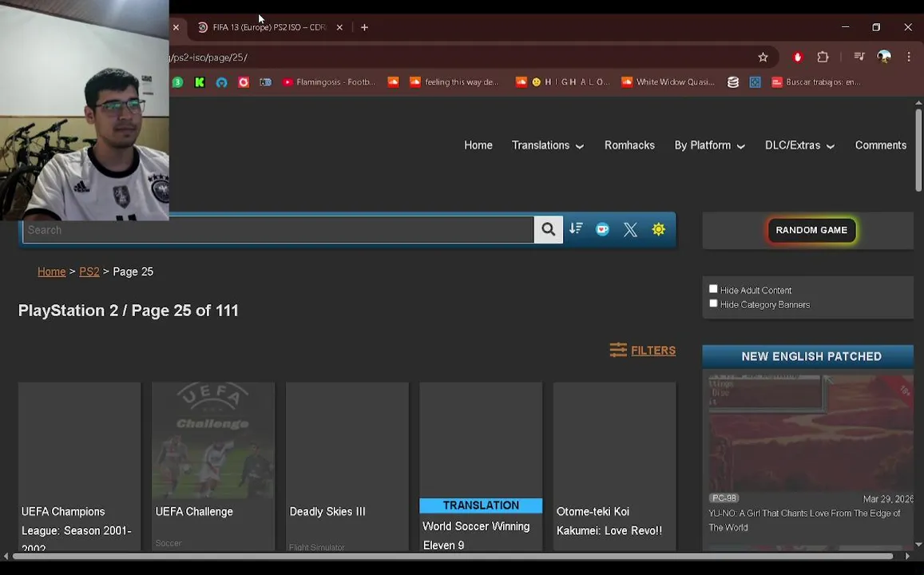Open the Deadly Skies III game

tap(347, 466)
